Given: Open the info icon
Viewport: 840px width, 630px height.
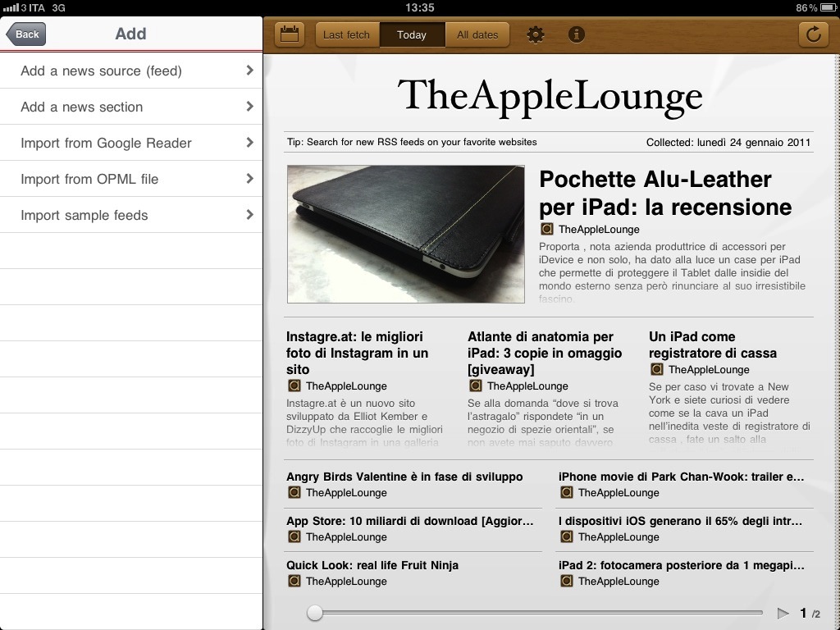Looking at the screenshot, I should 576,34.
